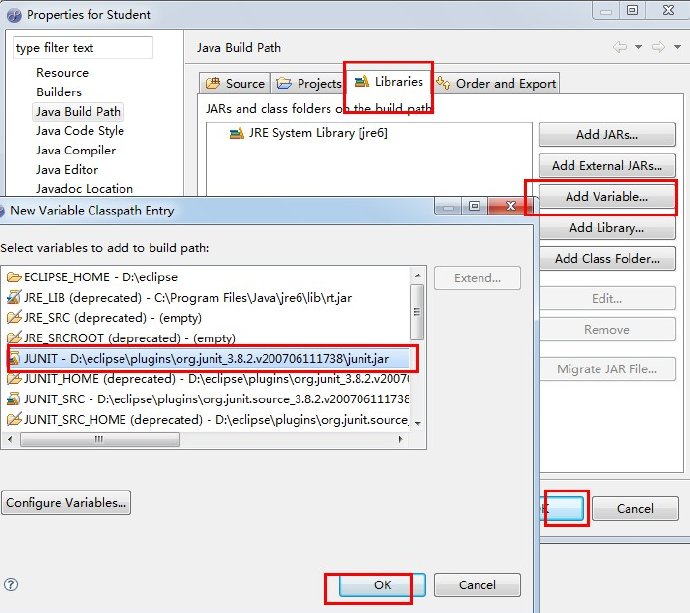690x613 pixels.
Task: Confirm with OK in New Variable dialog
Action: (x=382, y=585)
